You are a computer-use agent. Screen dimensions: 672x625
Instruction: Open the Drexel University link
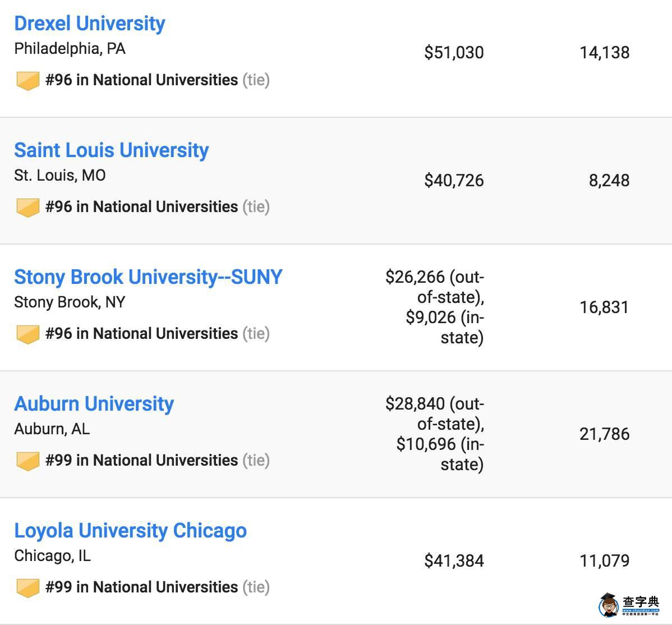90,24
